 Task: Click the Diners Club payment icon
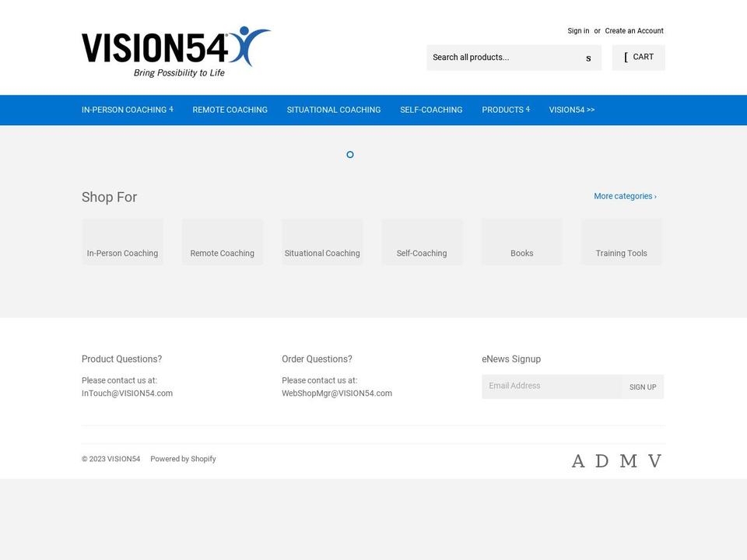[602, 461]
